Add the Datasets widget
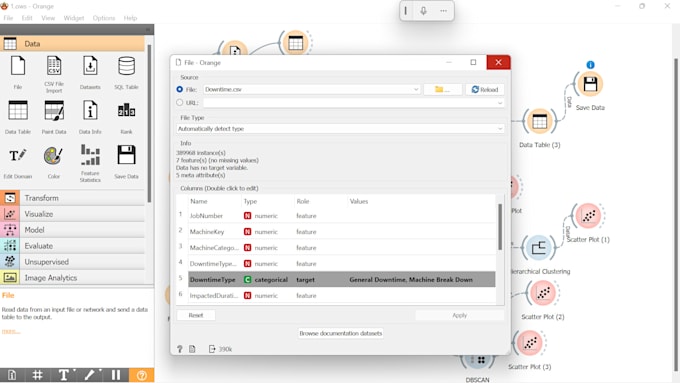Image resolution: width=680 pixels, height=383 pixels. pos(90,72)
